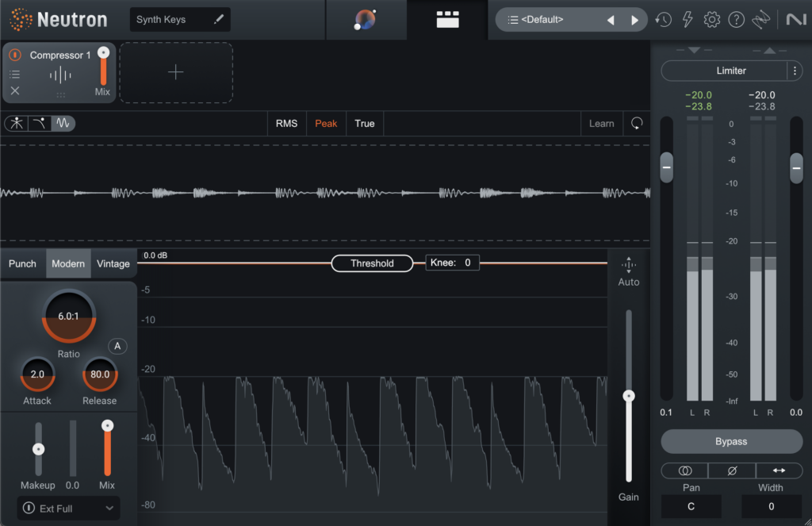Click the Gain slider handle
Viewport: 812px width, 526px height.
629,396
